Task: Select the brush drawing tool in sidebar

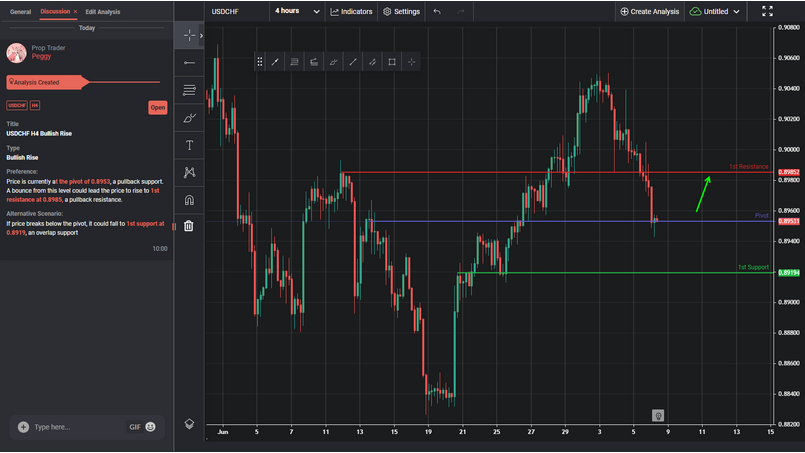Action: coord(189,118)
